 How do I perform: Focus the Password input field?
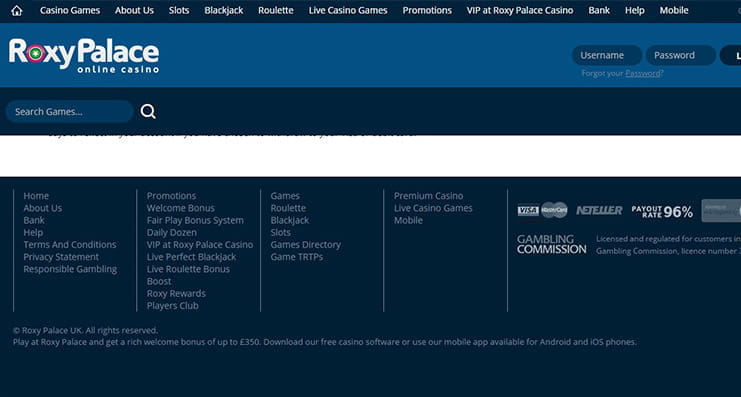[681, 55]
